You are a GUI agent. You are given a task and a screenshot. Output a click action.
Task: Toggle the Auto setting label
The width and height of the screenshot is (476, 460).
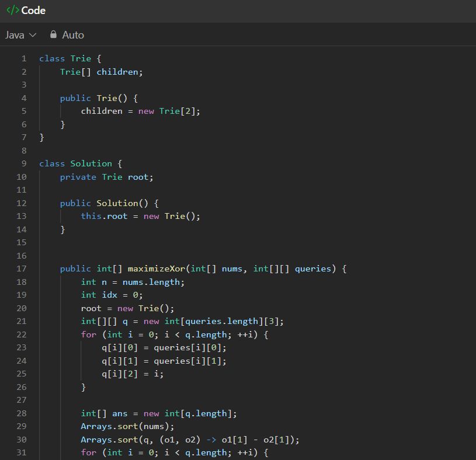[x=73, y=35]
